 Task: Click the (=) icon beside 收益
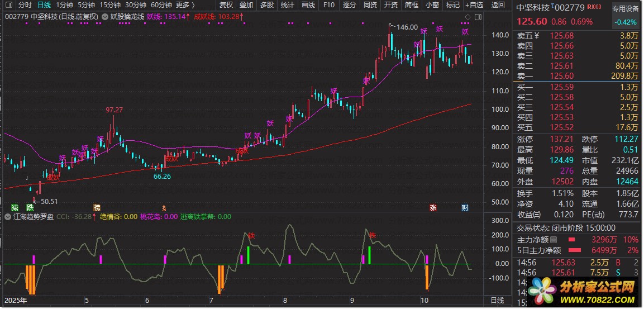pyautogui.click(x=537, y=215)
